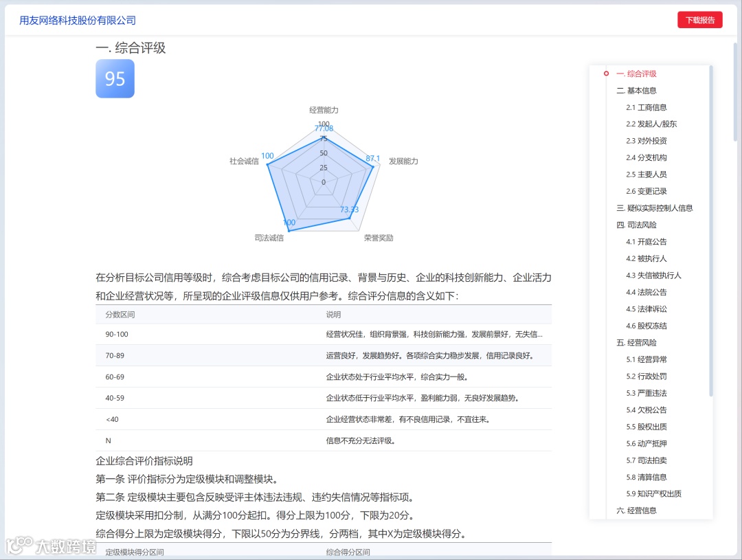Go to 一. 综合评级 in the outline
Image resolution: width=742 pixels, height=560 pixels.
(x=636, y=74)
